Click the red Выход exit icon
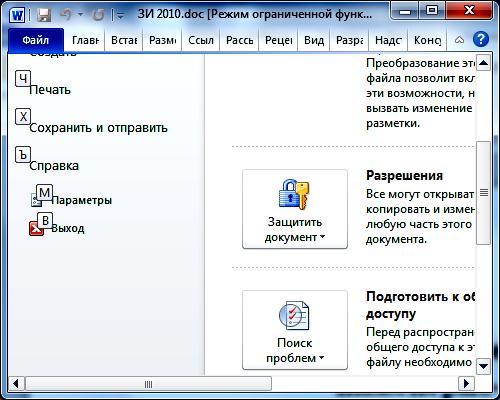Viewport: 500px width, 400px height. (36, 229)
